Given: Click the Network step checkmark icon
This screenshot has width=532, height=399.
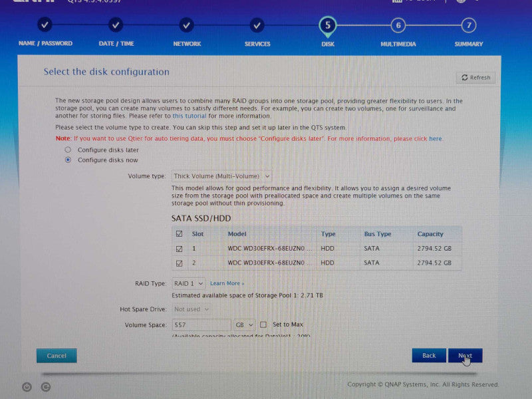Looking at the screenshot, I should pos(186,25).
